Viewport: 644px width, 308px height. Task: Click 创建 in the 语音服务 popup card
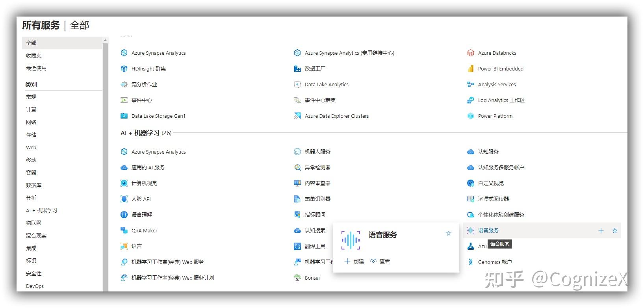pyautogui.click(x=354, y=261)
